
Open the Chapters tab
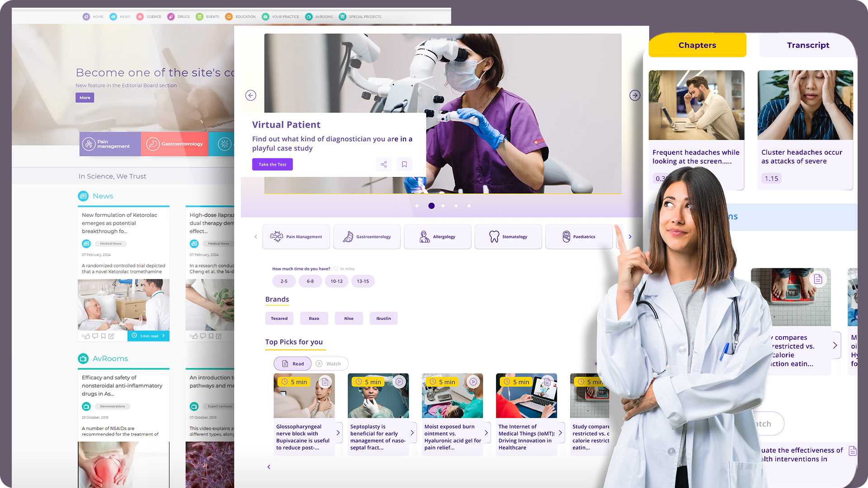(697, 45)
